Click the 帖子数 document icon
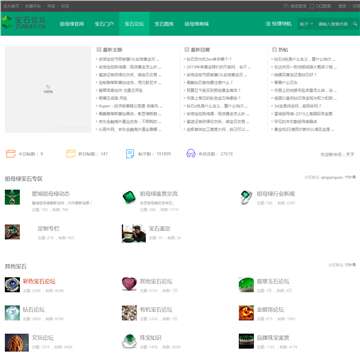The width and height of the screenshot is (360, 360). [x=130, y=154]
